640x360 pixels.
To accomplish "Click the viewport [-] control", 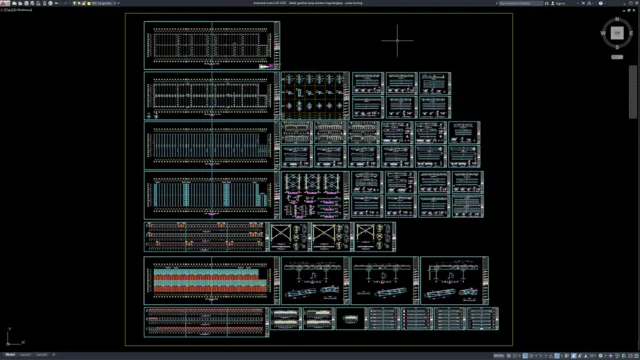I will click(x=2, y=10).
